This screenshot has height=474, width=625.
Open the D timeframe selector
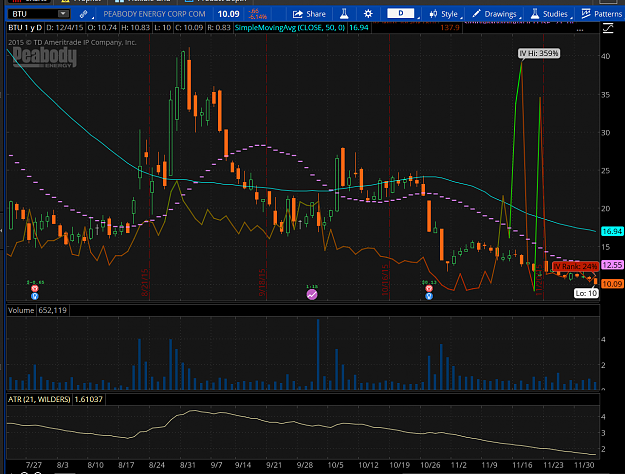(401, 14)
